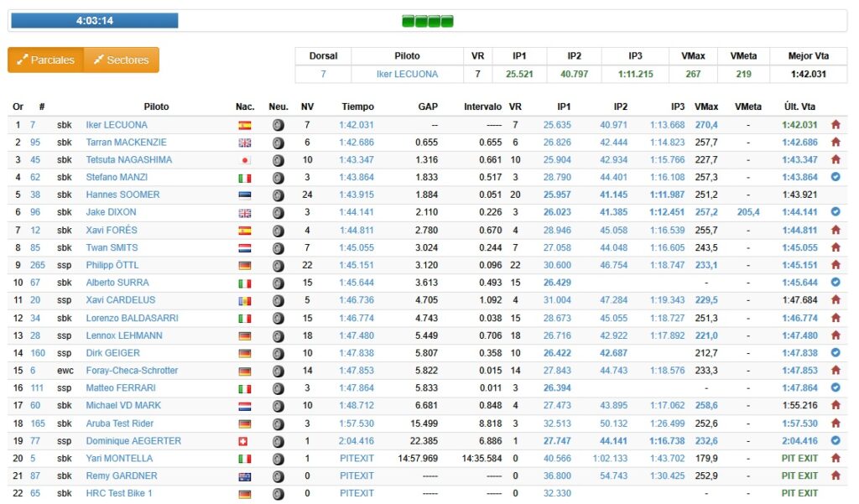Click the blue check icon for Matteo Ferrari
The image size is (859, 504).
point(836,387)
